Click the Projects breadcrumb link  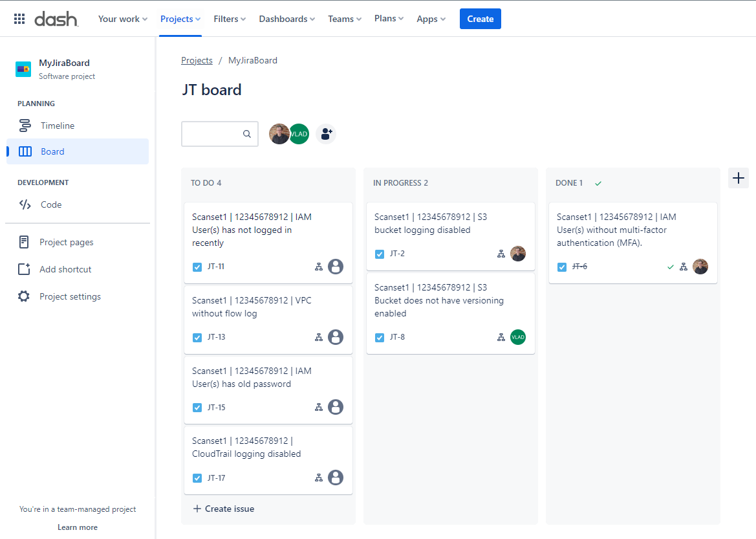pos(197,60)
